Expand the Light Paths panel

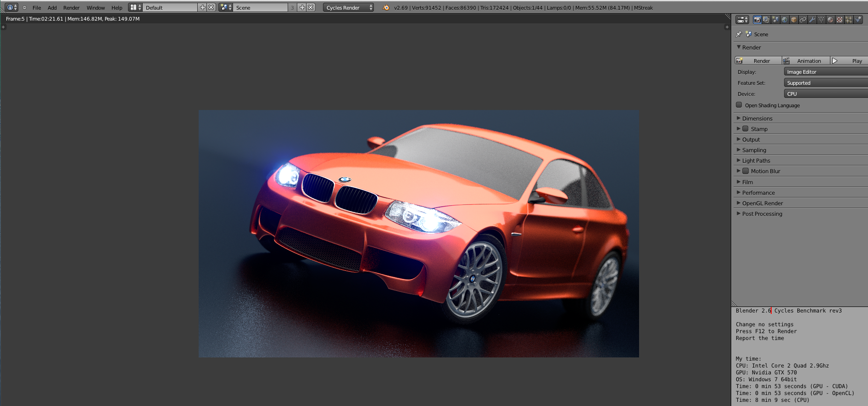coord(739,160)
